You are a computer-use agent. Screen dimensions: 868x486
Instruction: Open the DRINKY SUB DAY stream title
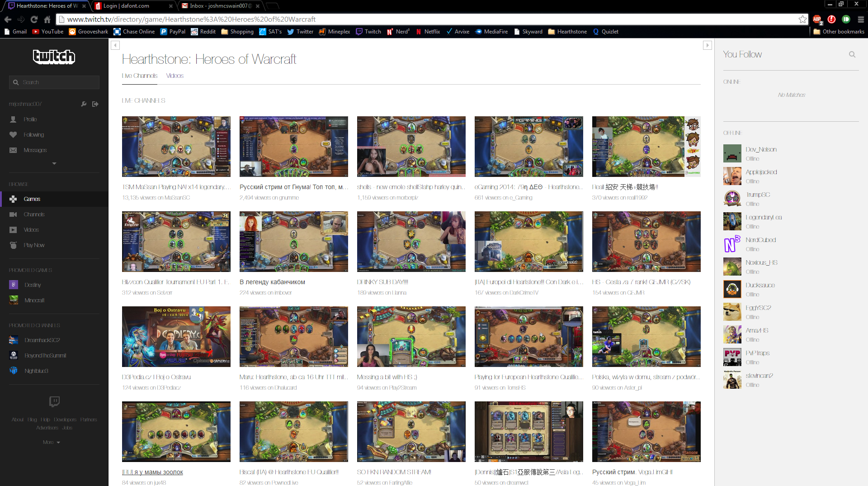[x=382, y=282]
